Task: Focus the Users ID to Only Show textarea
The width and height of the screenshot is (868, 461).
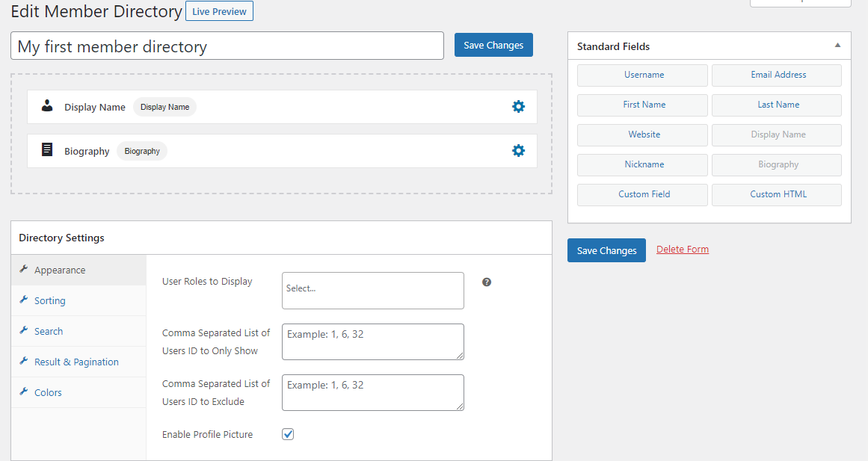Action: (x=372, y=341)
